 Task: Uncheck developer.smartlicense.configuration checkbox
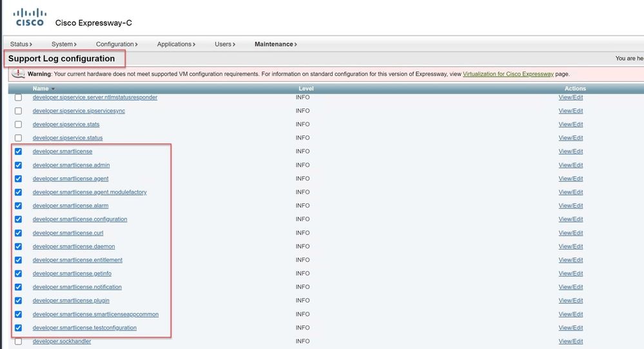coord(18,219)
